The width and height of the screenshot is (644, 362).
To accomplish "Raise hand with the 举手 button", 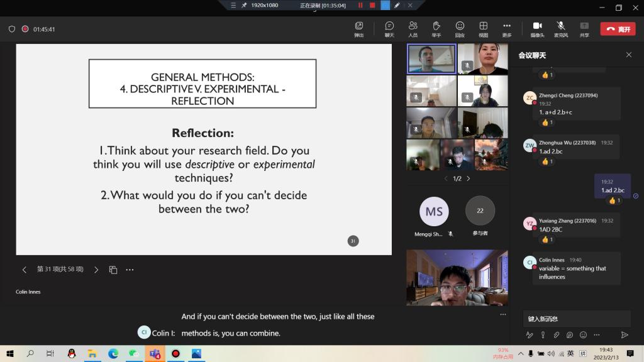I will coord(436,28).
